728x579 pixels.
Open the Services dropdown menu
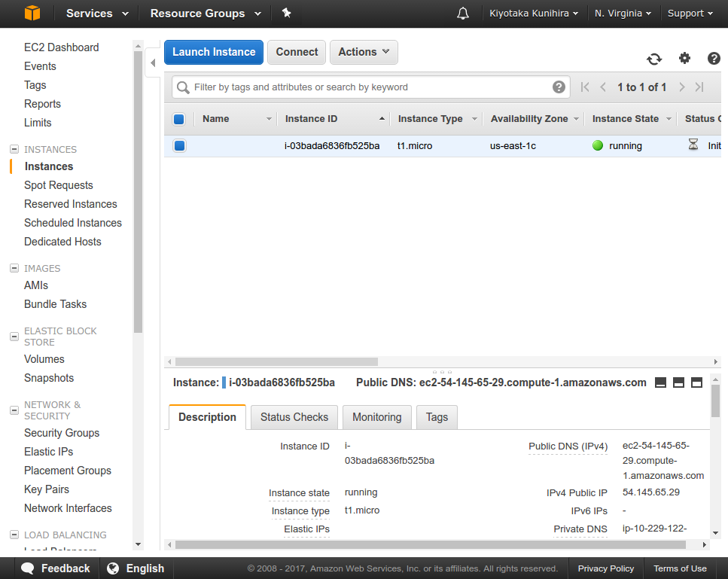(97, 14)
